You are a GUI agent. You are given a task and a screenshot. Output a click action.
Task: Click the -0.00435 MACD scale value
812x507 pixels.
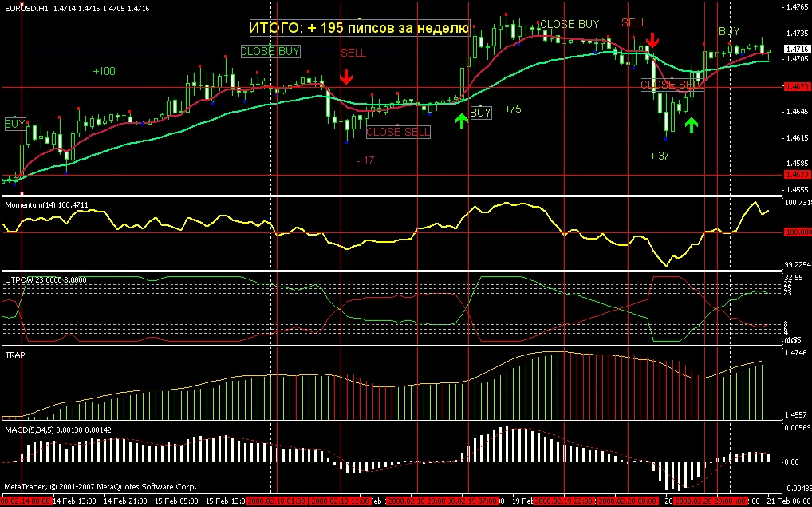click(798, 489)
